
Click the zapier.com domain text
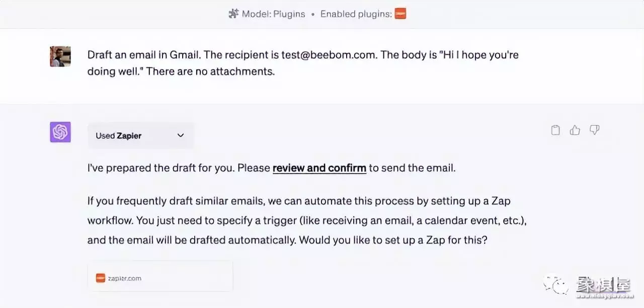pos(124,278)
